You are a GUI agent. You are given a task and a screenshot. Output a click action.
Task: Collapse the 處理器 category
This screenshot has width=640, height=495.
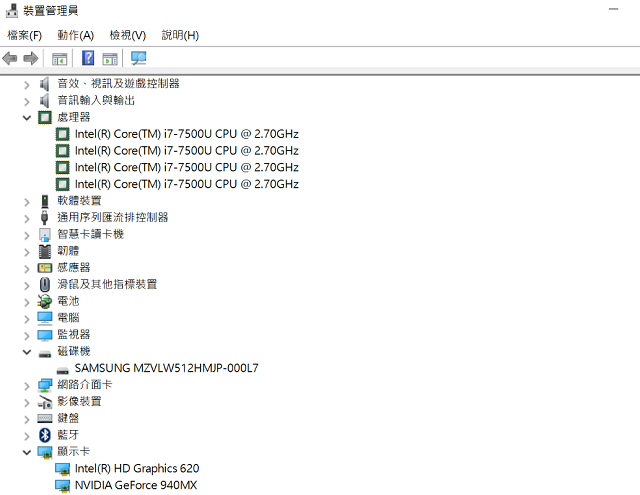[27, 118]
